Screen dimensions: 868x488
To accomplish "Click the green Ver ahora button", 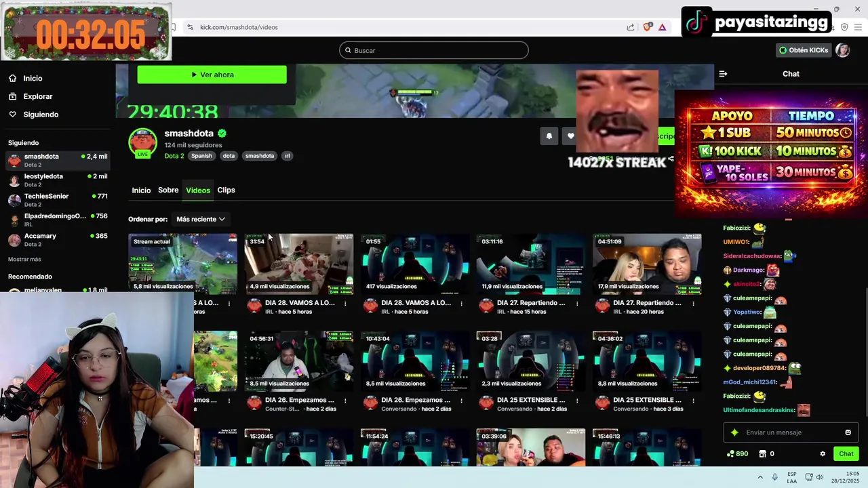I will click(212, 75).
